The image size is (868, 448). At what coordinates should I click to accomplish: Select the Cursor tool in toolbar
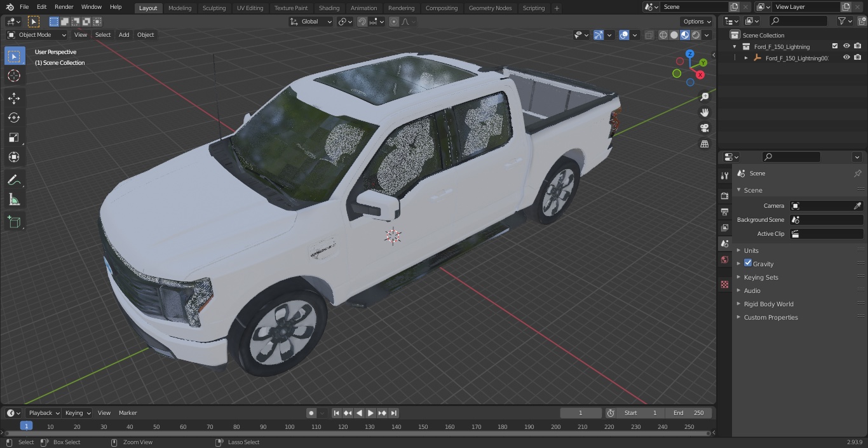pyautogui.click(x=14, y=76)
